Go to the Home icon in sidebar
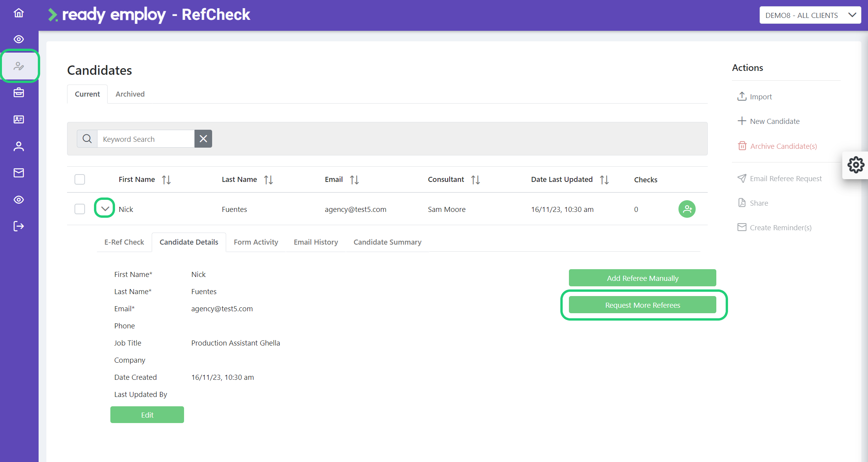This screenshot has height=462, width=868. [x=19, y=13]
